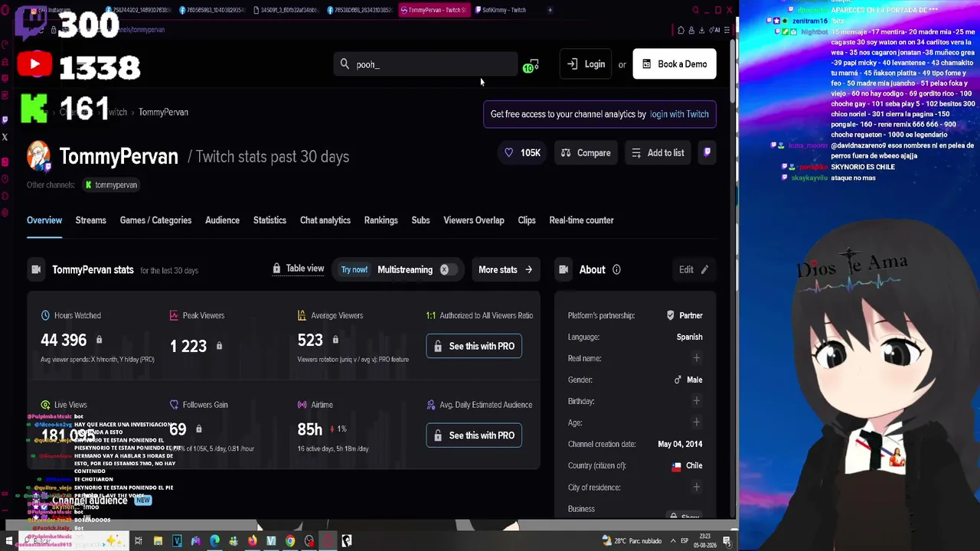Click the taskbar weather widget
Image resolution: width=980 pixels, height=551 pixels.
point(632,541)
